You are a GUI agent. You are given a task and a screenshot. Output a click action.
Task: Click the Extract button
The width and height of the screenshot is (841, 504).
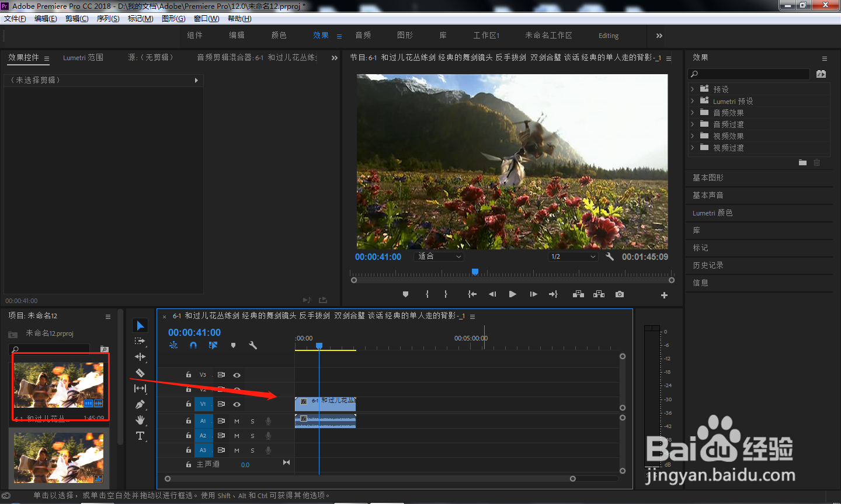[x=599, y=294]
